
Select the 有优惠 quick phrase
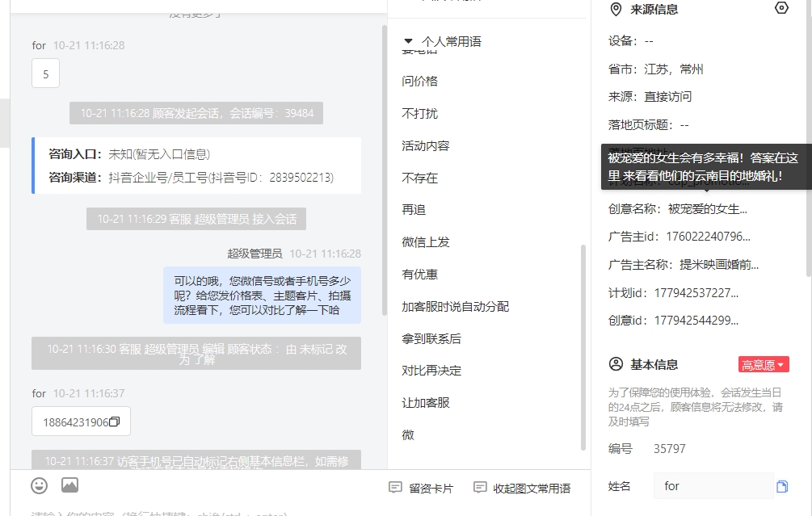pos(419,275)
